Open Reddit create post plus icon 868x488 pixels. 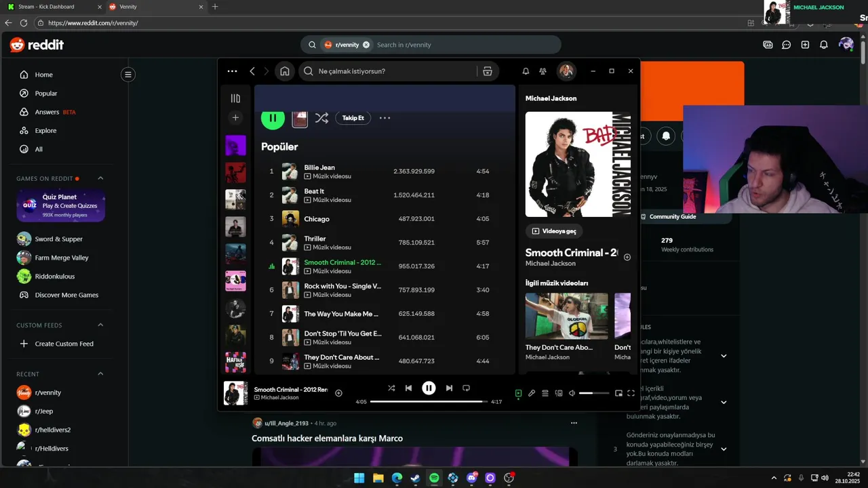(x=805, y=45)
